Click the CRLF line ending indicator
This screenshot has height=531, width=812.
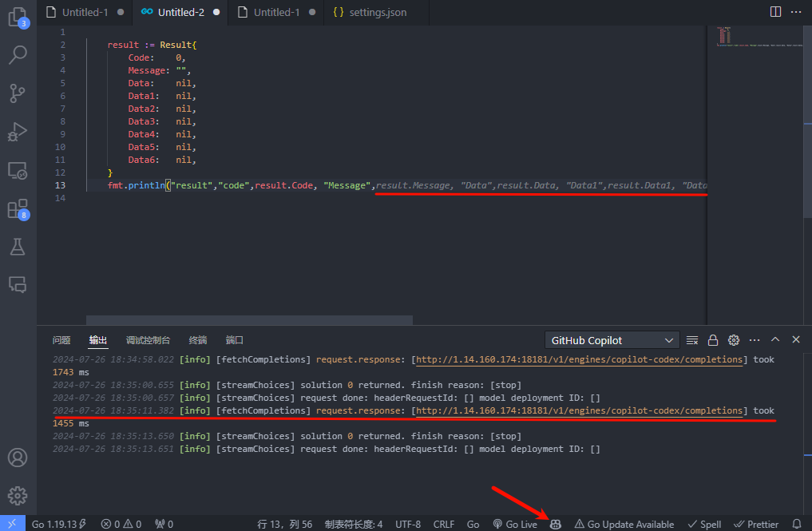tap(443, 524)
